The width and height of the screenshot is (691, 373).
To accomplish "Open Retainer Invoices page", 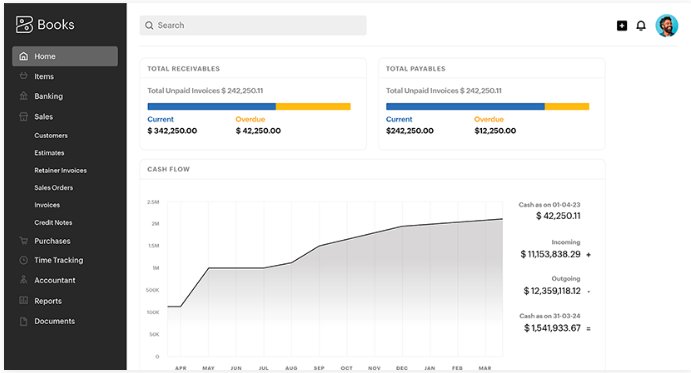I will [60, 170].
